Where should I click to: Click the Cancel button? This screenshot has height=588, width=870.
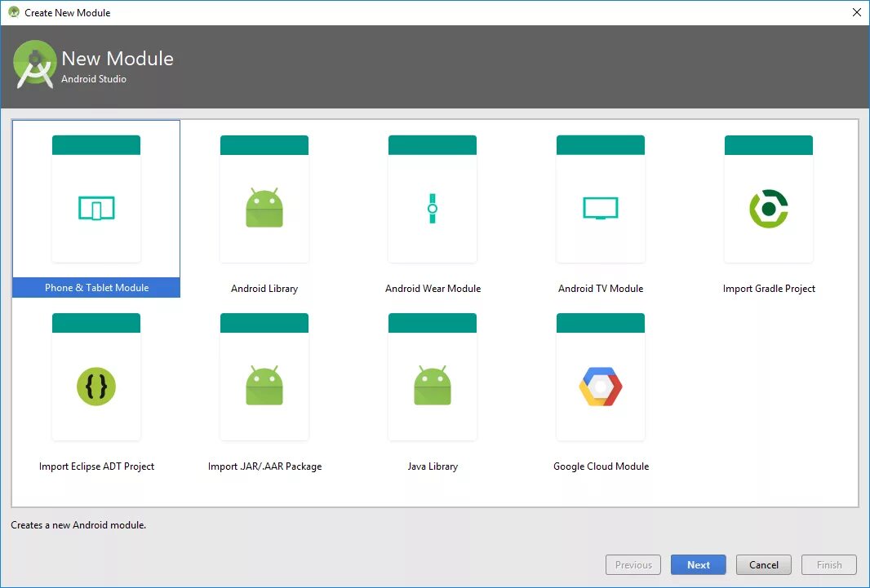click(x=763, y=564)
